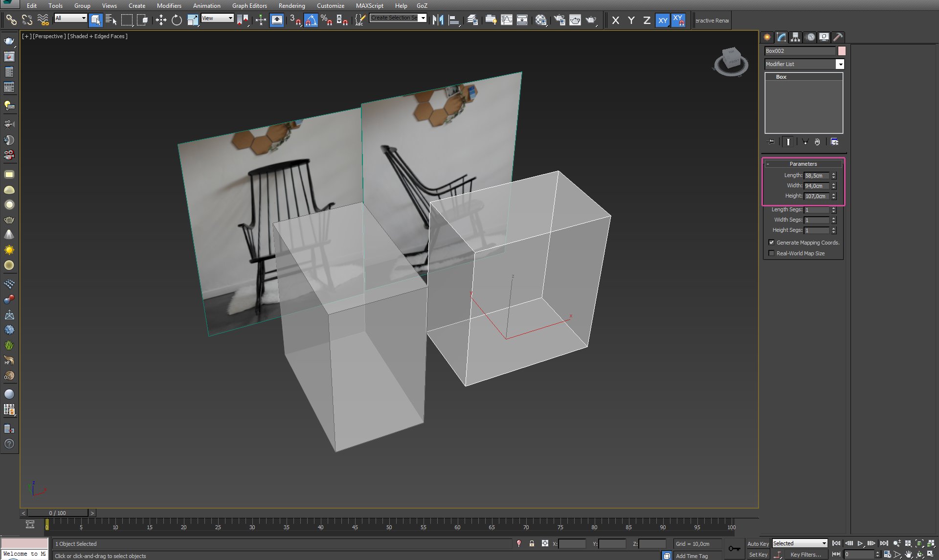Click the Unlink Selection tool
Viewport: 939px width, 560px height.
click(27, 20)
